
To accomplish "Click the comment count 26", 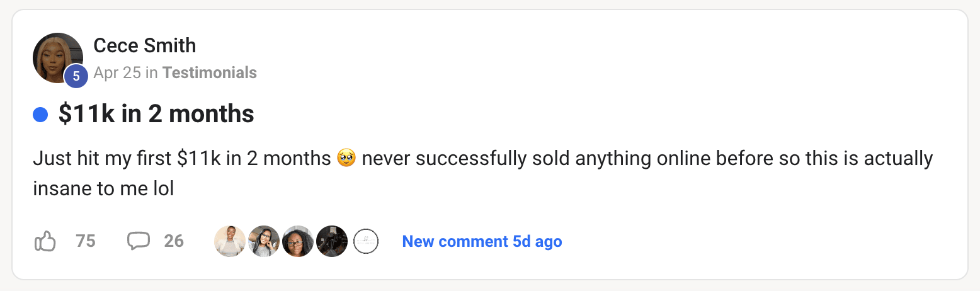I will (x=174, y=241).
